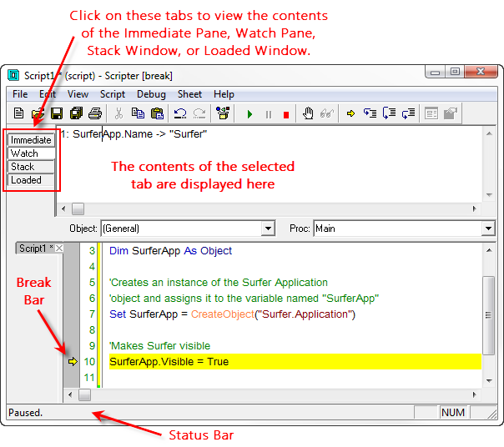Show next statement yellow arrow icon
The width and height of the screenshot is (504, 447).
[350, 113]
